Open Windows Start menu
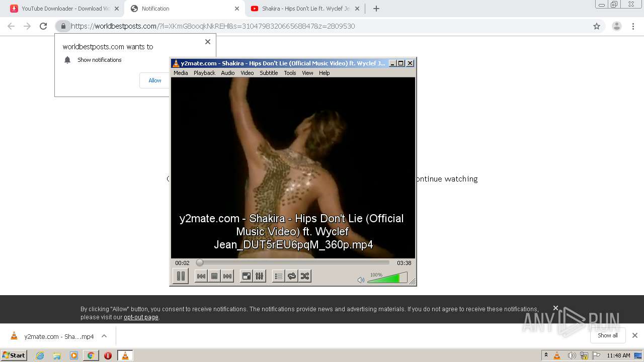The image size is (644, 362). [x=14, y=355]
